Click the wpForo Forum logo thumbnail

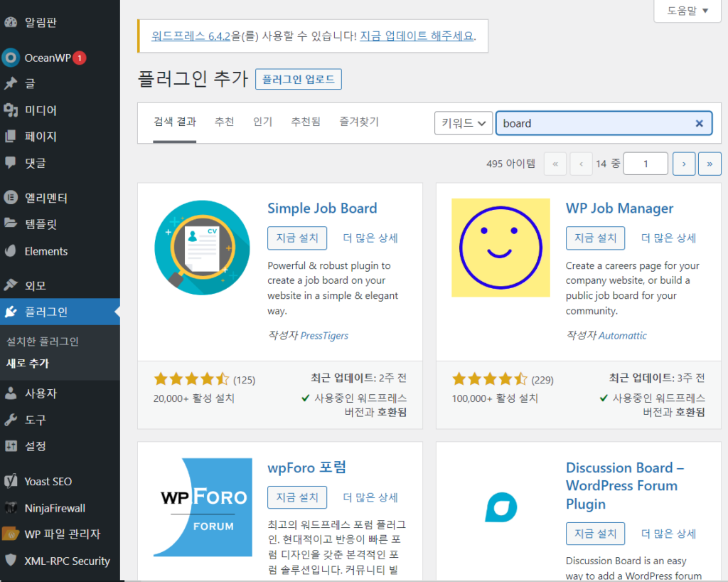[x=203, y=507]
